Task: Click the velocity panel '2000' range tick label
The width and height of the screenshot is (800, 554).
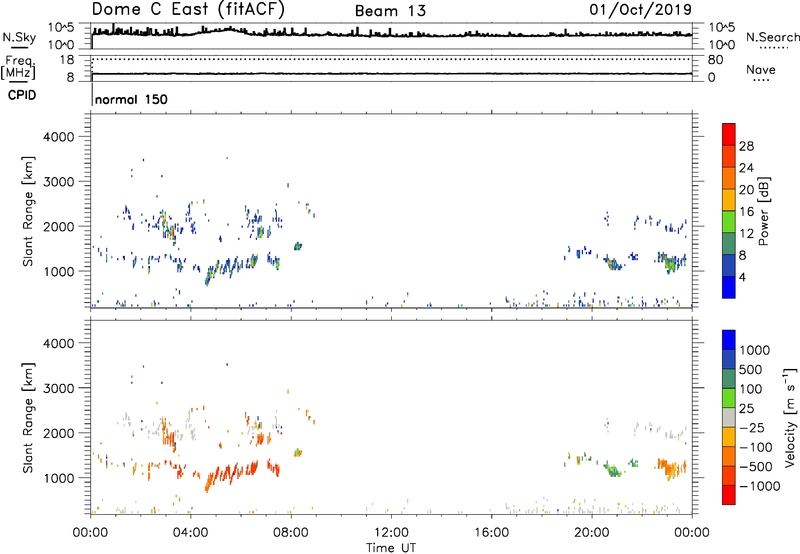Action: click(58, 433)
